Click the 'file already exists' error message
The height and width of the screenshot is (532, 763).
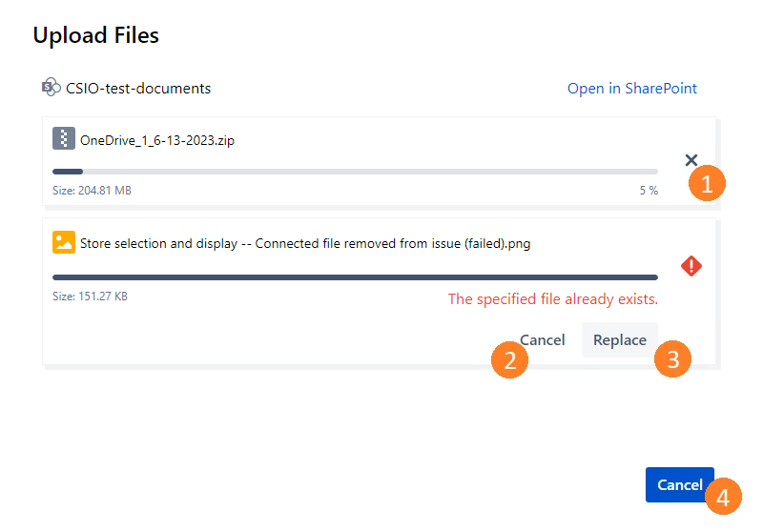[552, 299]
